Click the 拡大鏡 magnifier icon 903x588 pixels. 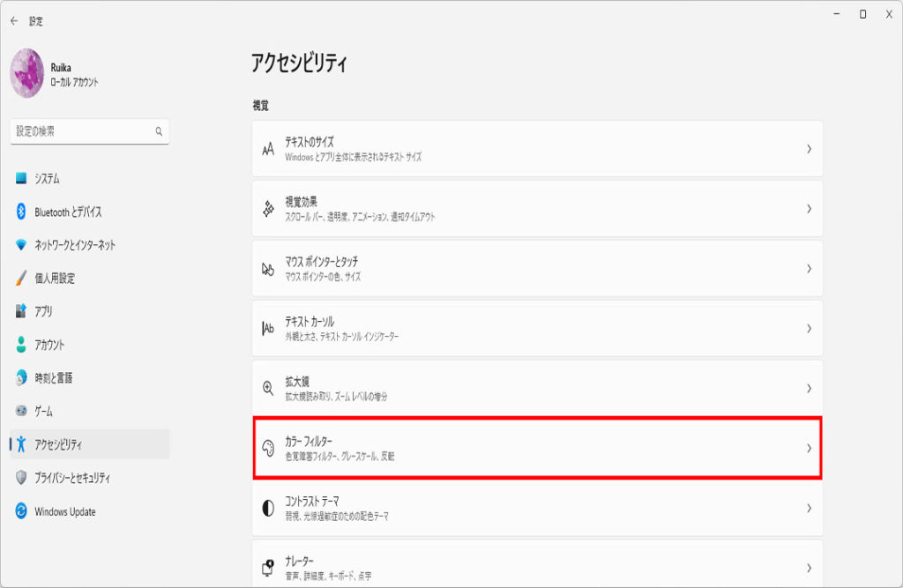pyautogui.click(x=269, y=388)
